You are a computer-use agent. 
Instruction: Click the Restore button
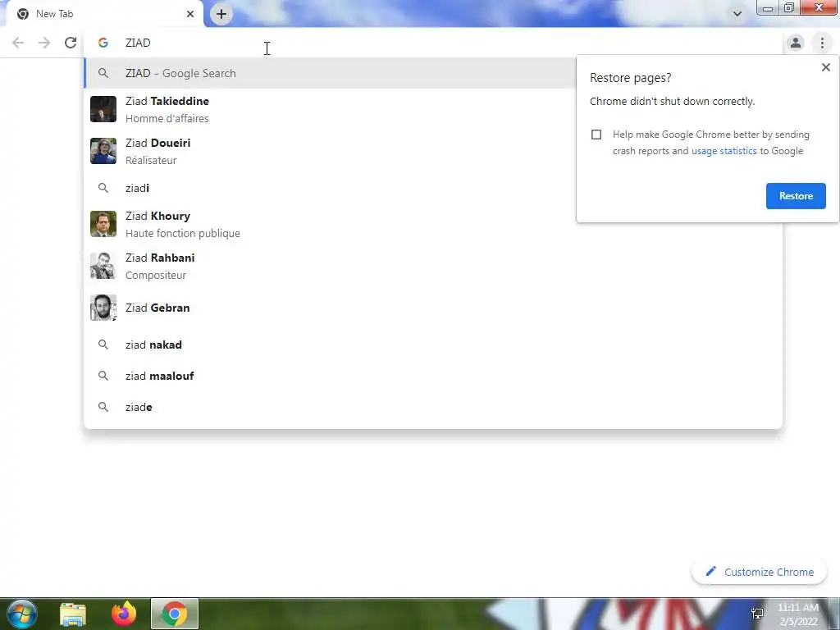click(796, 196)
